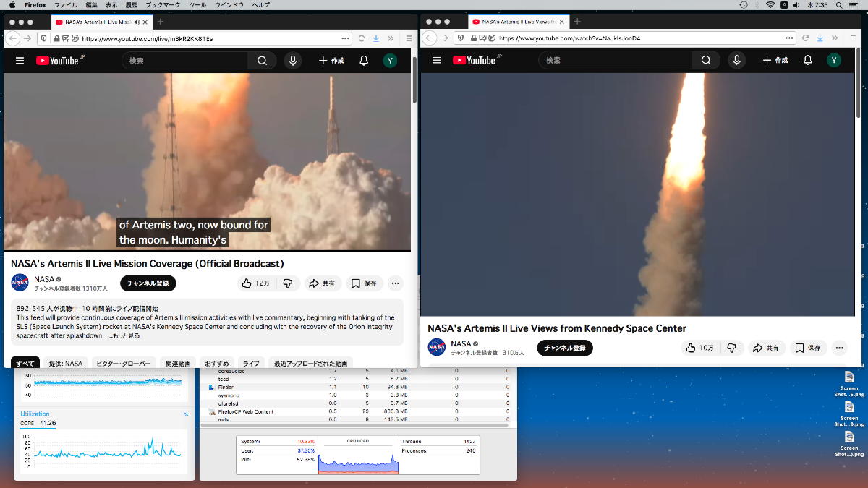This screenshot has width=868, height=488.
Task: Click NASA channel logo under right video
Action: pyautogui.click(x=437, y=347)
